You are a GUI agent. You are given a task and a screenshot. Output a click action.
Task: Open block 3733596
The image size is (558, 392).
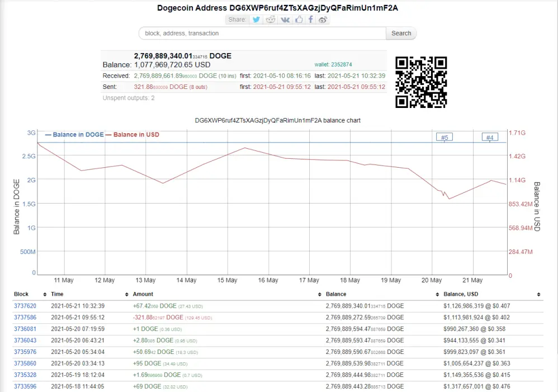25,386
